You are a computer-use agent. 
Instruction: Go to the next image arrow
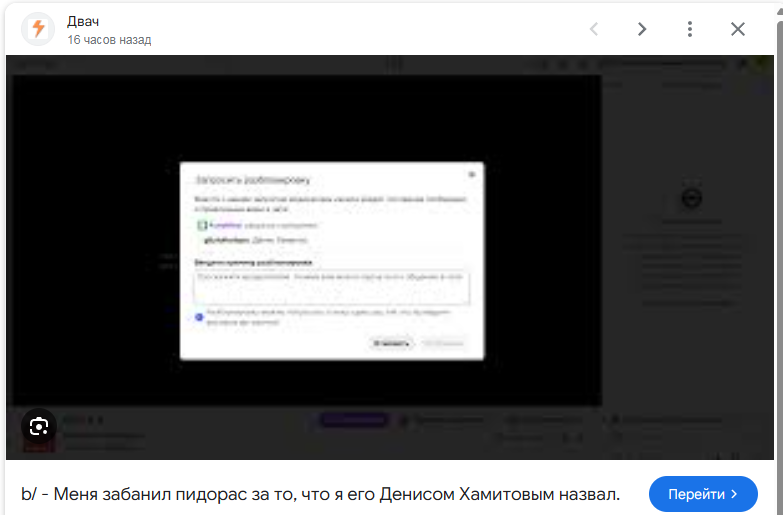(x=642, y=29)
